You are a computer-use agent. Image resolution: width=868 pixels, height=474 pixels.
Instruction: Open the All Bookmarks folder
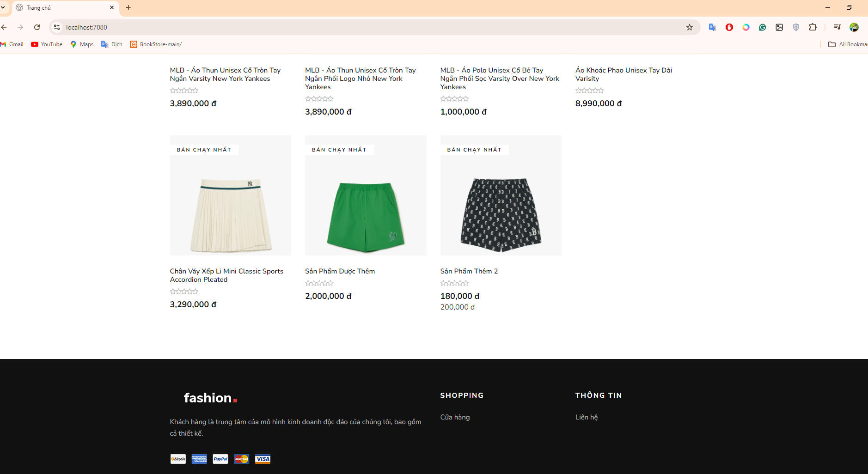tap(848, 44)
